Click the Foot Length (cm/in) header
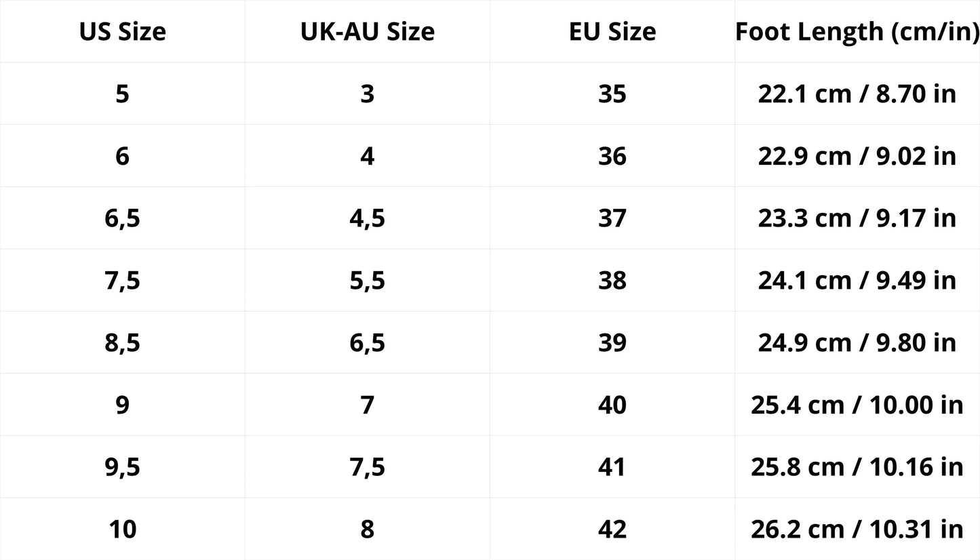This screenshot has width=980, height=560. (857, 31)
